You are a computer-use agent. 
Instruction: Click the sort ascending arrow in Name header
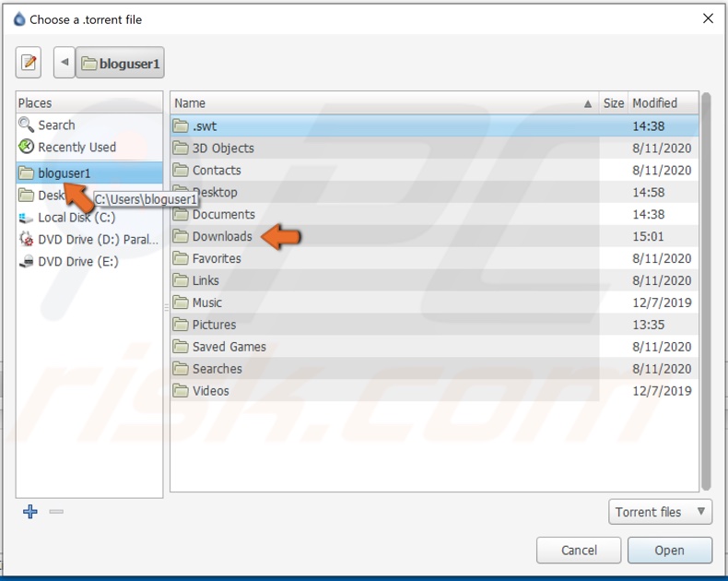coord(588,103)
